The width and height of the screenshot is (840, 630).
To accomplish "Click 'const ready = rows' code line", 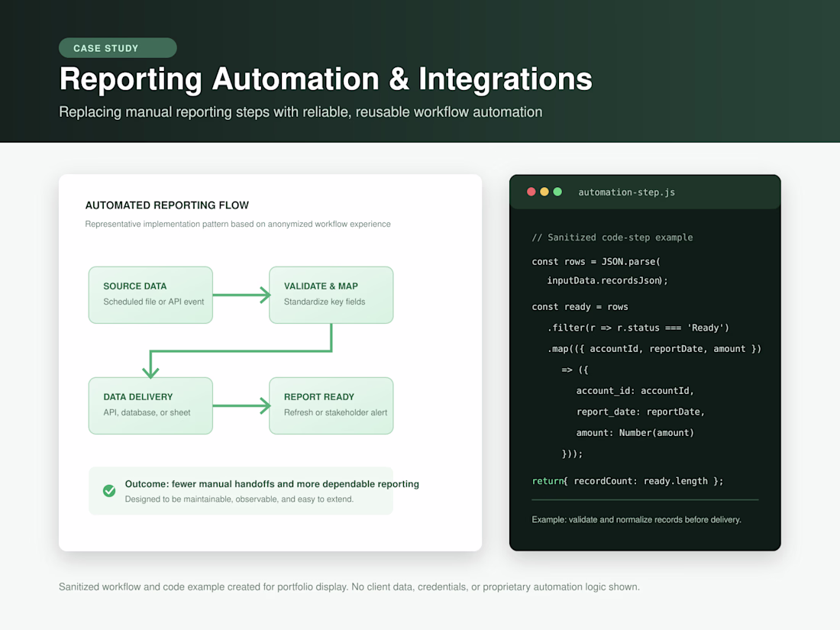I will (x=580, y=307).
